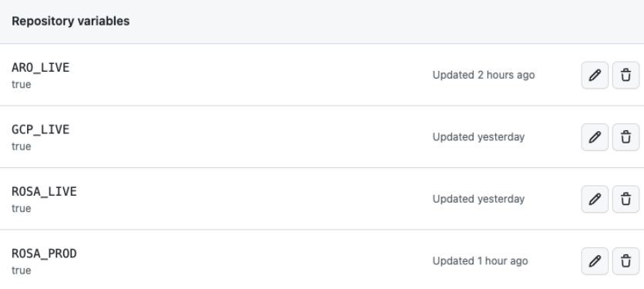
Task: Select the ARO_LIVE variable name
Action: (40, 68)
